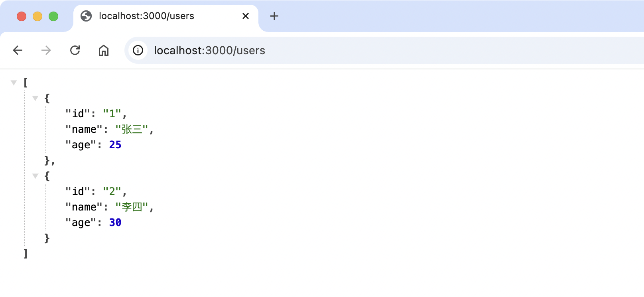This screenshot has width=644, height=297.
Task: Click the name value "张三"
Action: coord(132,129)
